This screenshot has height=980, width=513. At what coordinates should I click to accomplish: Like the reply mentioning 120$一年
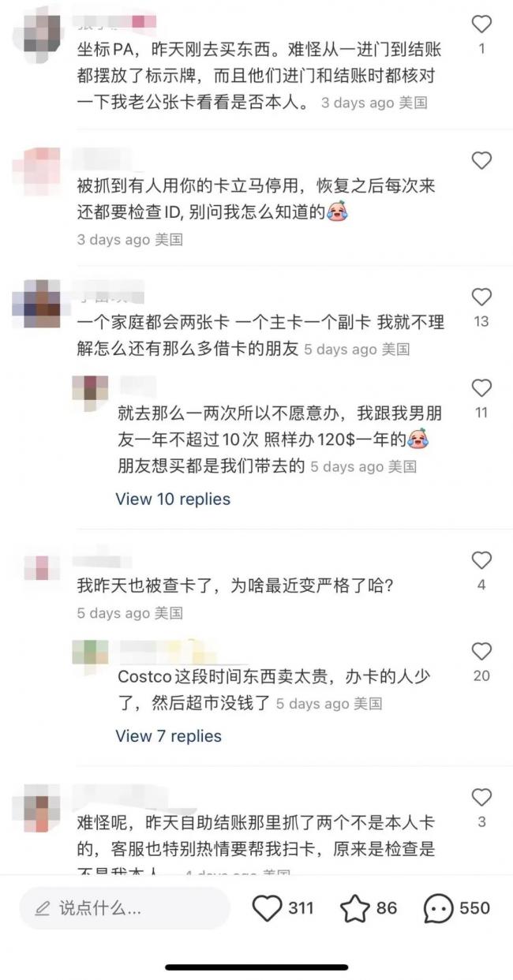coord(481,387)
